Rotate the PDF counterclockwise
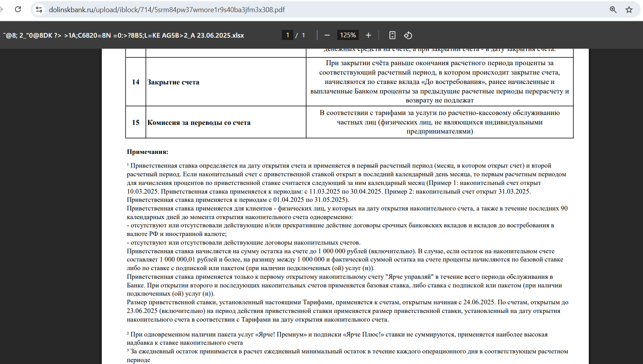This screenshot has height=364, width=643. point(408,35)
